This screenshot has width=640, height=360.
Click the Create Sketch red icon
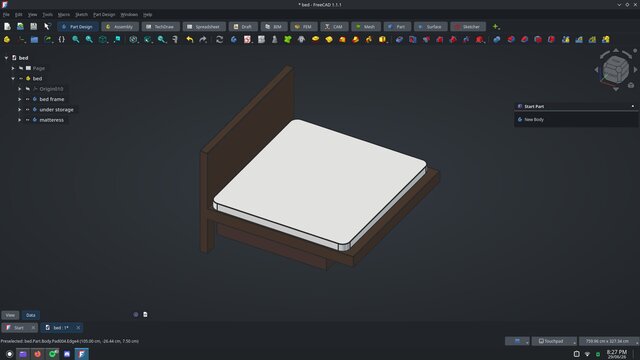(247, 40)
